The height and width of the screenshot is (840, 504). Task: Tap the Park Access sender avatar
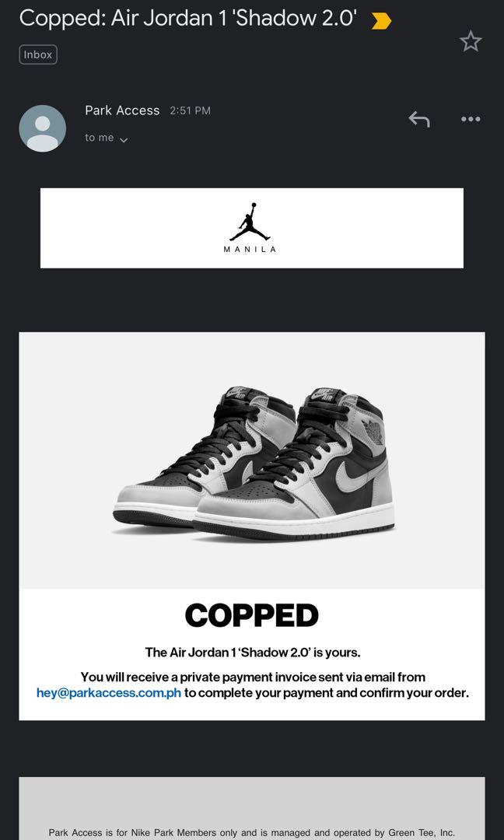point(42,128)
